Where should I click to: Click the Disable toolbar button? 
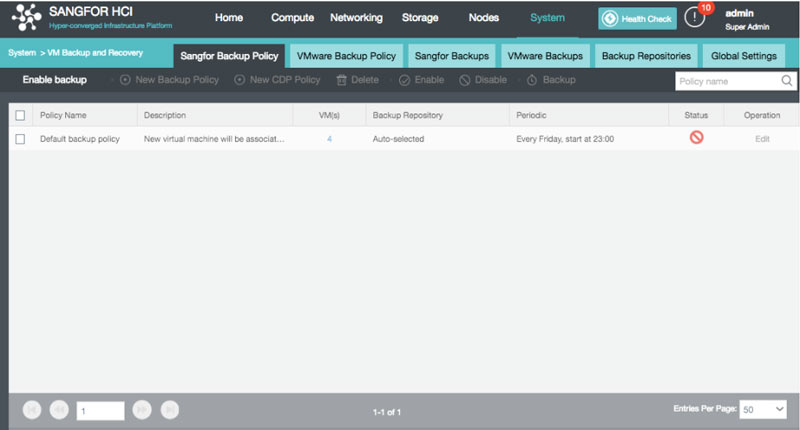pos(483,80)
